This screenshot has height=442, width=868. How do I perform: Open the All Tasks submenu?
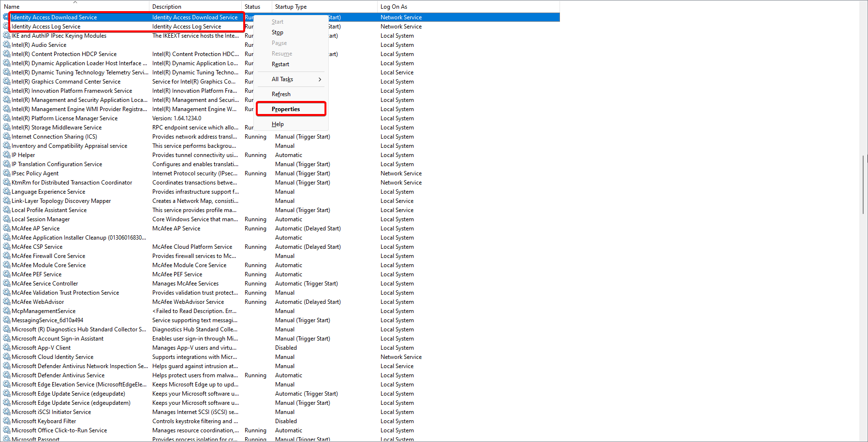tap(292, 79)
